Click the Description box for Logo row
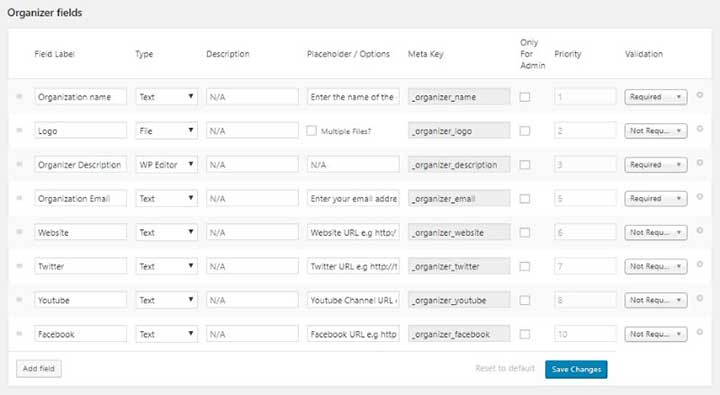Screen dimensions: 720x395 (252, 131)
